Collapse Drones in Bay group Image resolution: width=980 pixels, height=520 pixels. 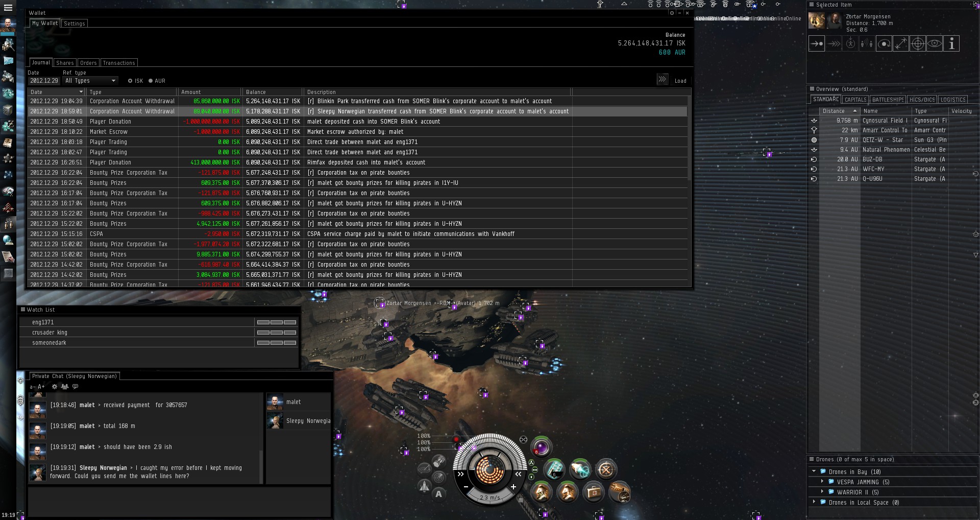click(x=814, y=471)
